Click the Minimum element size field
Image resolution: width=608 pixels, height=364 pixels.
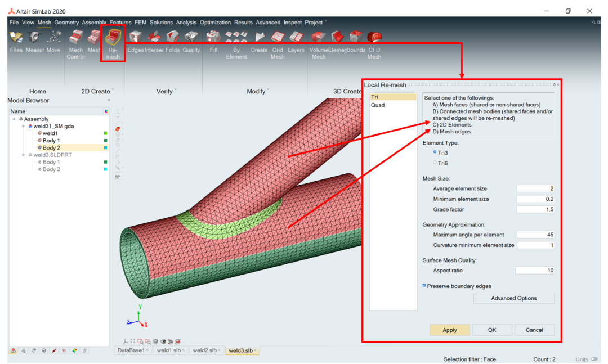(x=535, y=199)
